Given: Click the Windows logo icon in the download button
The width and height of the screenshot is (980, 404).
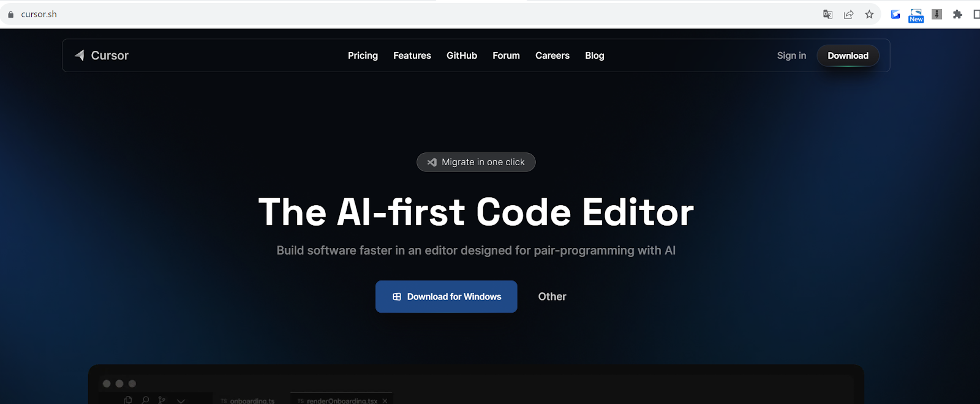Looking at the screenshot, I should coord(397,297).
